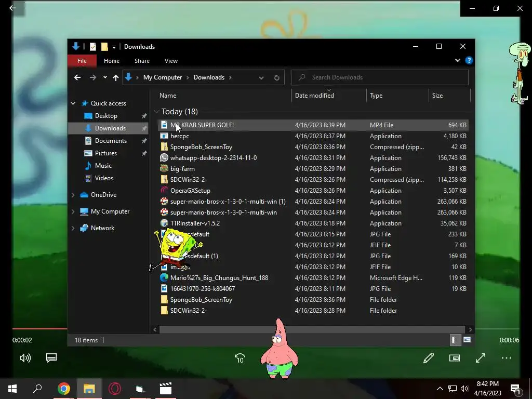Click the video player back arrow
The height and width of the screenshot is (399, 532).
[12, 8]
